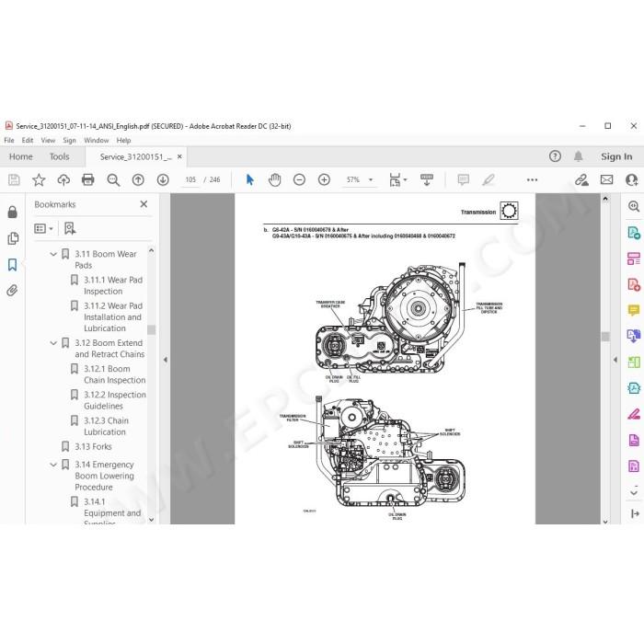
Task: Click the Add comment speech bubble
Action: (x=464, y=179)
